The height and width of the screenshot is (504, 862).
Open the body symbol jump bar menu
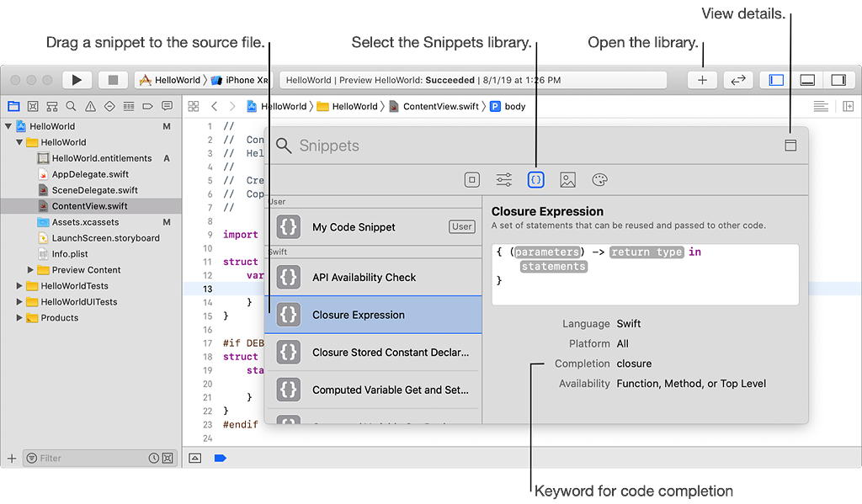(508, 107)
